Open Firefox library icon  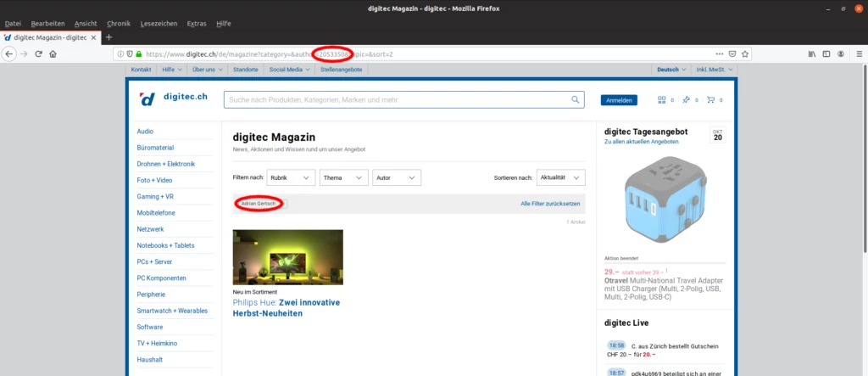pyautogui.click(x=812, y=54)
